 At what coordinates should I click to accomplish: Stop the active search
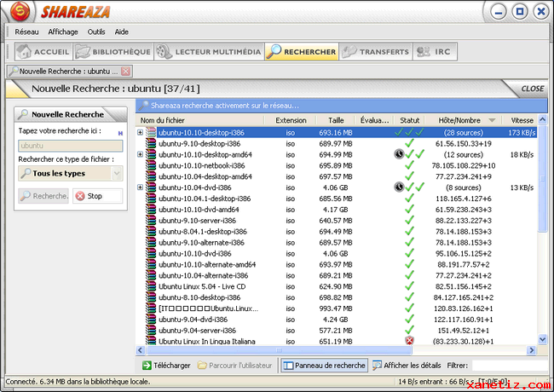pos(97,196)
